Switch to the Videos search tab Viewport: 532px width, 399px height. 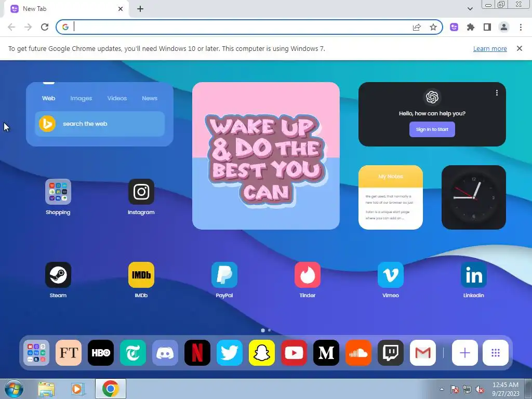[117, 98]
